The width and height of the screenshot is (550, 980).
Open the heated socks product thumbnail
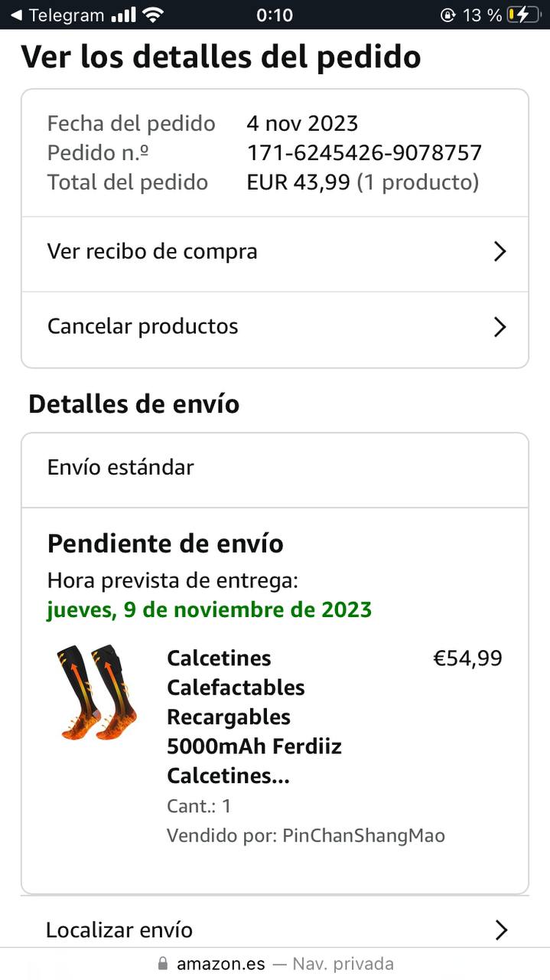tap(97, 693)
